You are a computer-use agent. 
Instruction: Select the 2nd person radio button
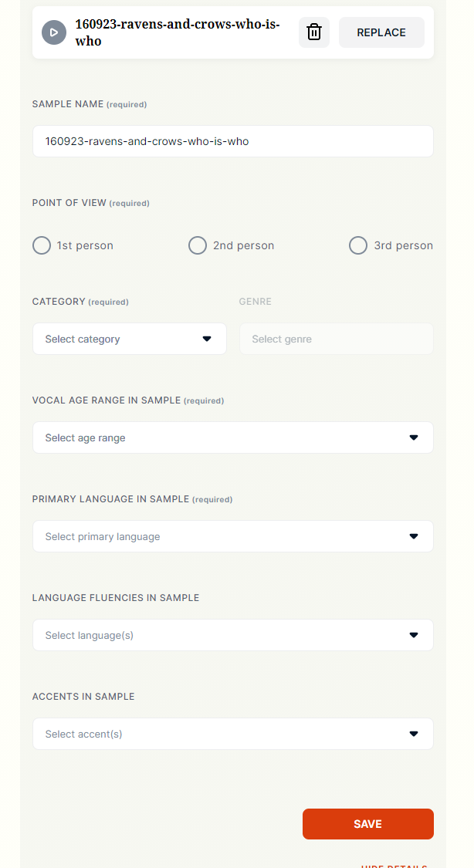click(198, 245)
